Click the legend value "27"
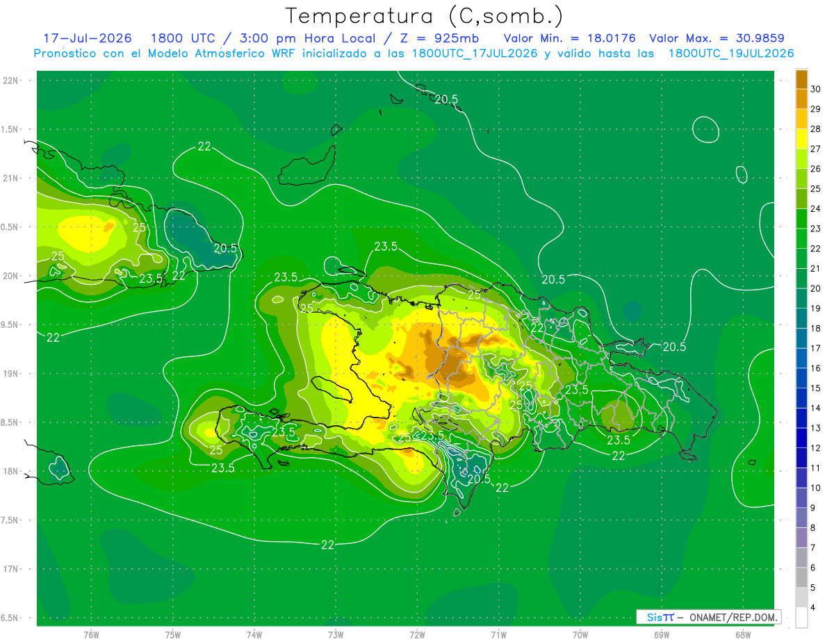The height and width of the screenshot is (644, 834). [816, 149]
